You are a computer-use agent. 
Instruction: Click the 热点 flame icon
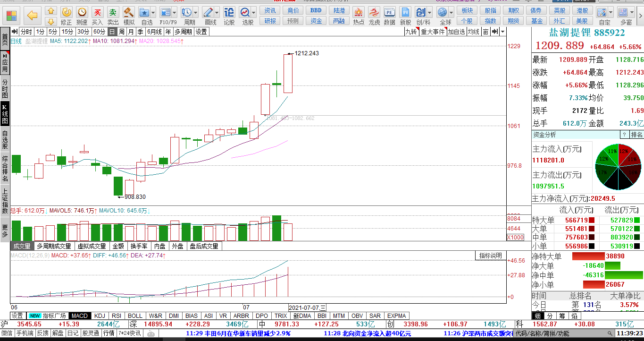tap(359, 16)
